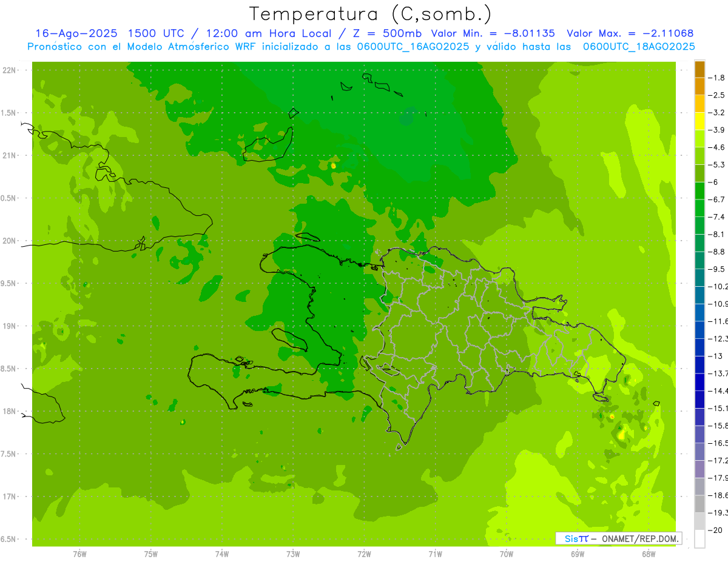Pick the gray swatch between -18.6 and -19.3
This screenshot has height=562, width=728.
(699, 504)
